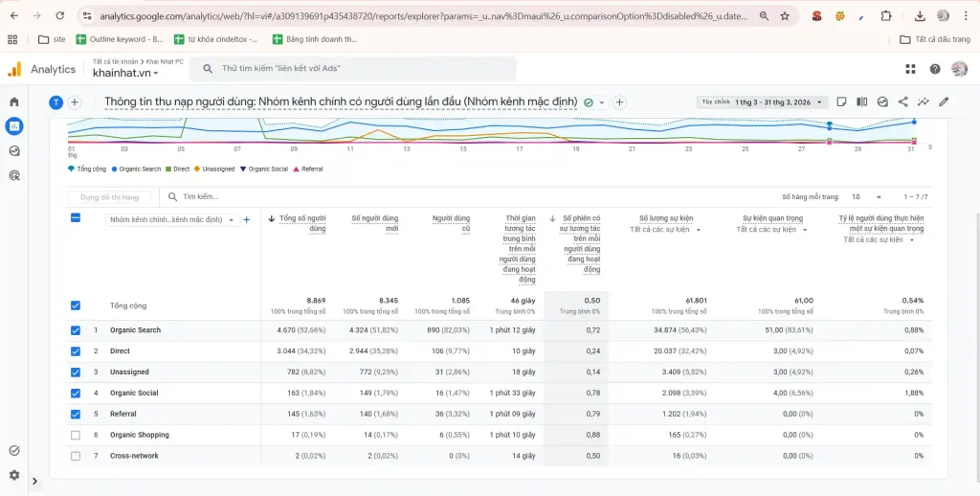980x496 pixels.
Task: Sort by Số lượng sự kiện column
Action: (x=666, y=218)
